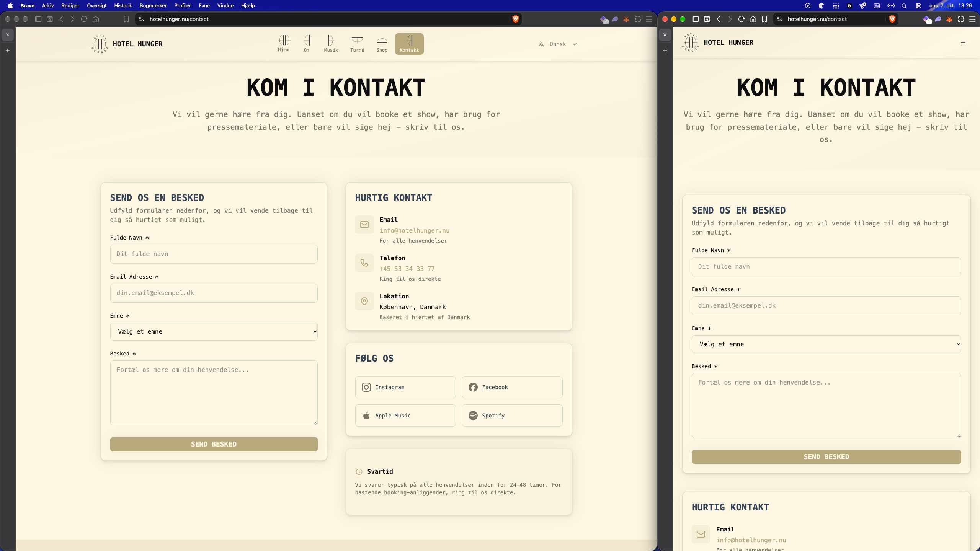Open info@hotelhunger.nu email link in left window
The height and width of the screenshot is (551, 980).
tap(415, 230)
